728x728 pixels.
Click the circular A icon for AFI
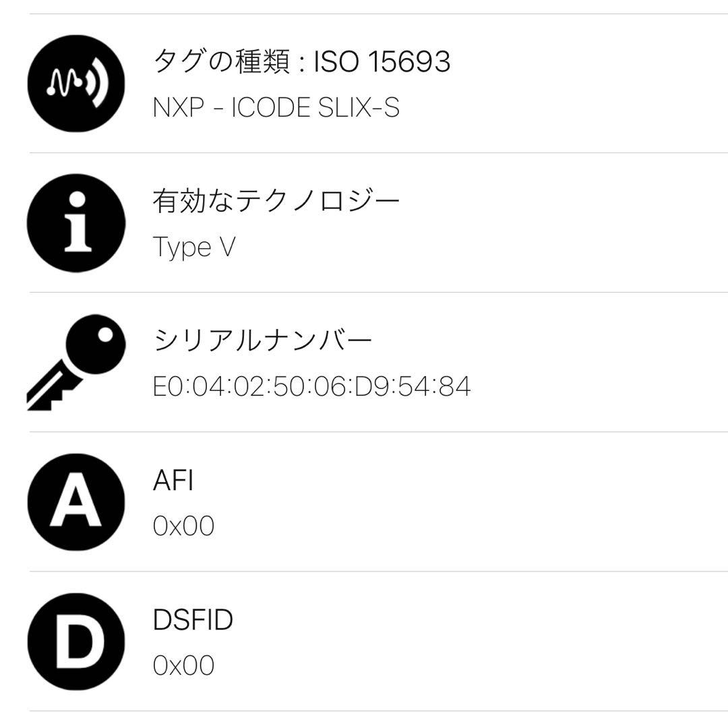point(76,502)
